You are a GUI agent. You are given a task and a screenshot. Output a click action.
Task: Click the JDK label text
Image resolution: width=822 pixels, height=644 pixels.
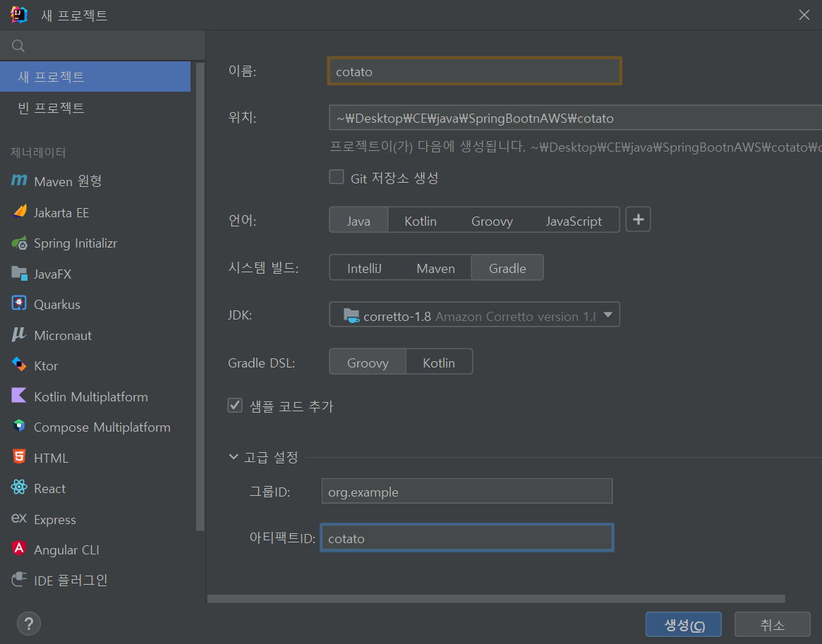tap(240, 315)
